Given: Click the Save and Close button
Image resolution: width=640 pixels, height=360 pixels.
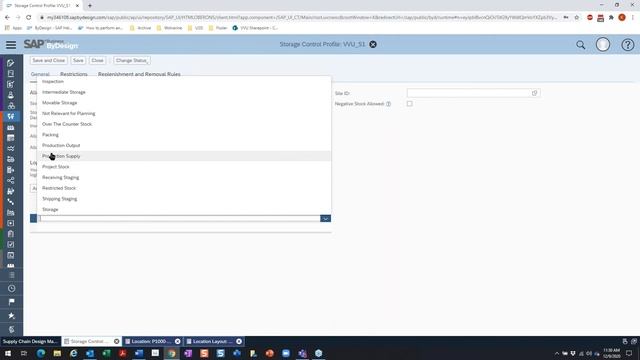Looking at the screenshot, I should 49,60.
